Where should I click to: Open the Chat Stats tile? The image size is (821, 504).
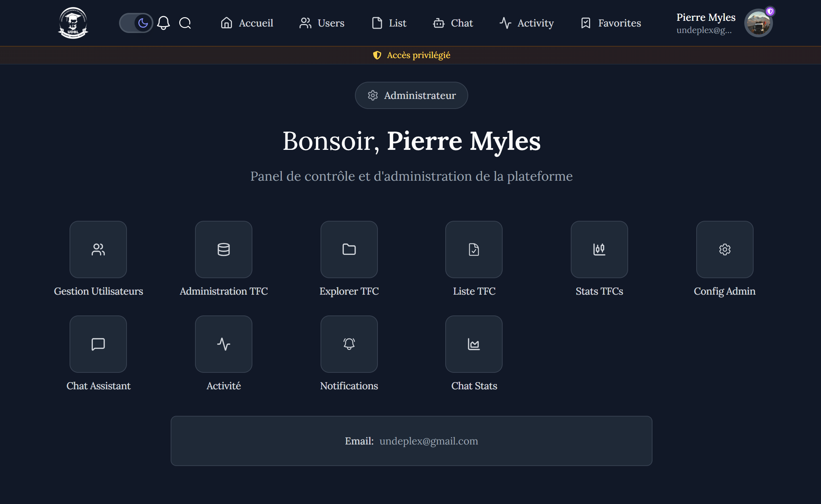[474, 344]
